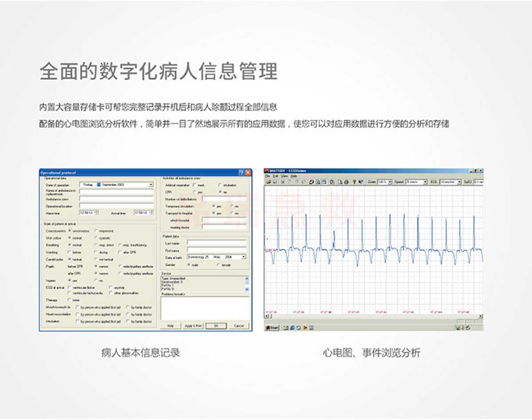Viewport: 532px width, 420px height.
Task: Open the View menu in ECG Viewer
Action: pos(284,176)
